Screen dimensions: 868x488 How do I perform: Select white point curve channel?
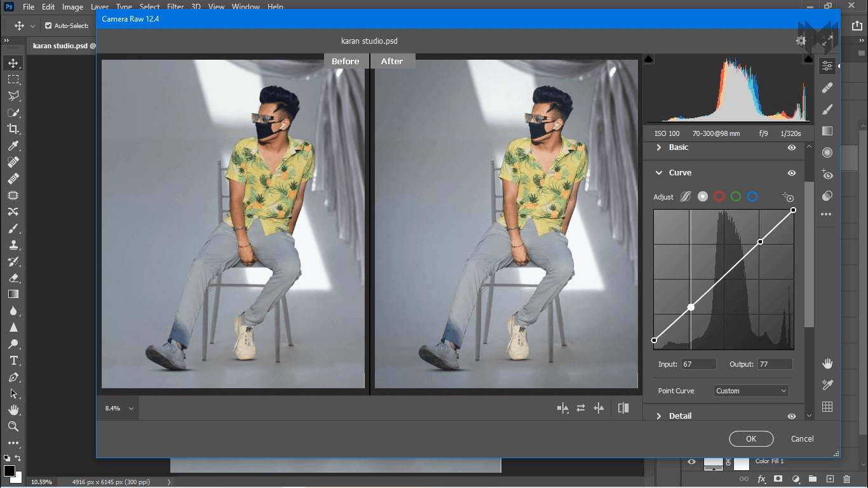tap(702, 197)
